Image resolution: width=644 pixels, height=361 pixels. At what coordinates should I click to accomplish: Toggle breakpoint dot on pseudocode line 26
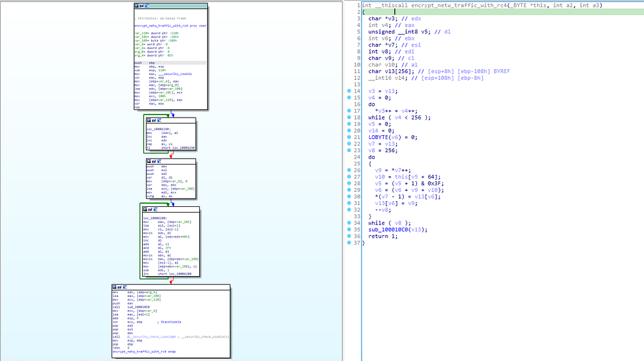point(349,170)
